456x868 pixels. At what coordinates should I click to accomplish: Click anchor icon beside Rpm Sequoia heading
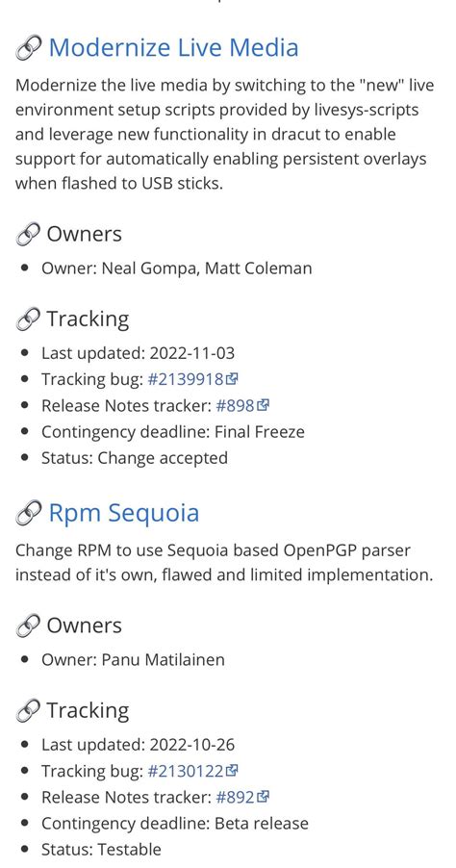pyautogui.click(x=28, y=513)
